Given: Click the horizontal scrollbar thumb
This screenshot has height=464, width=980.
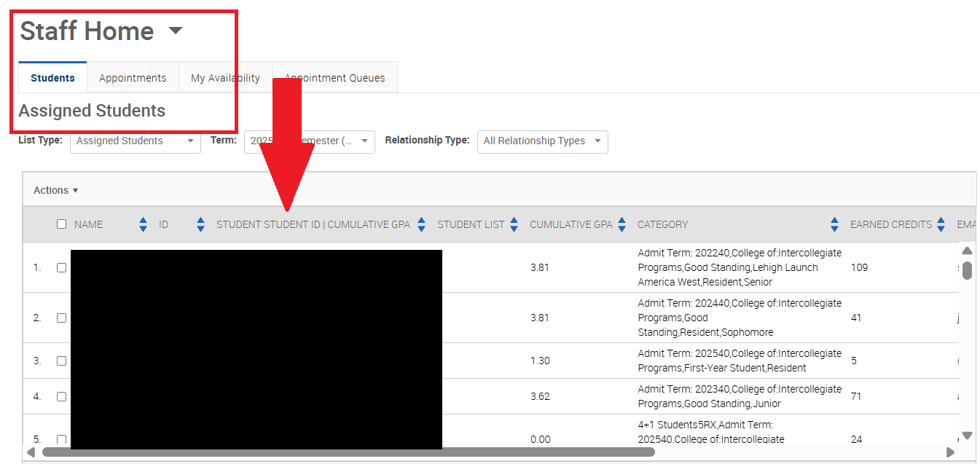Looking at the screenshot, I should (x=348, y=452).
